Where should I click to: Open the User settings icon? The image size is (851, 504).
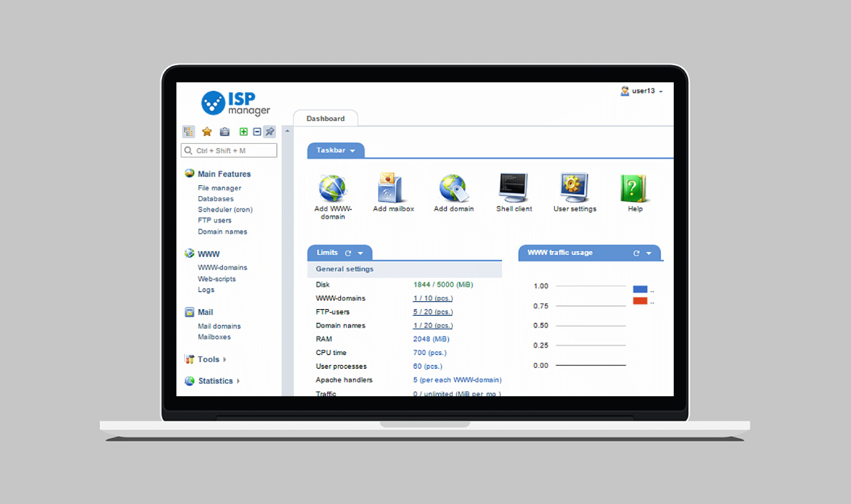coord(575,188)
